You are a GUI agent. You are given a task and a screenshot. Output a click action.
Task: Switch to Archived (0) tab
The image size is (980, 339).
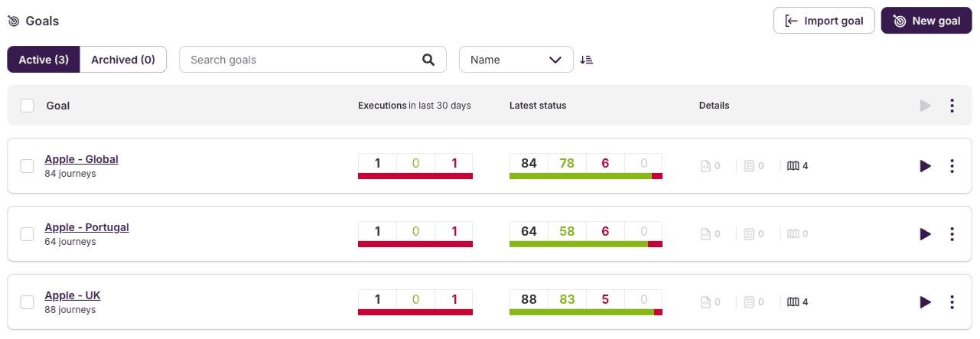[x=123, y=60]
